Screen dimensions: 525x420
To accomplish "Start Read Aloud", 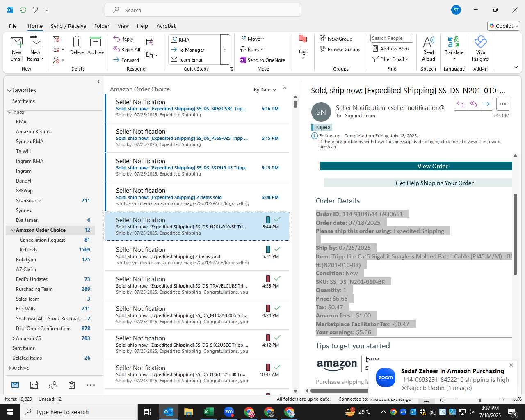I will (428, 48).
